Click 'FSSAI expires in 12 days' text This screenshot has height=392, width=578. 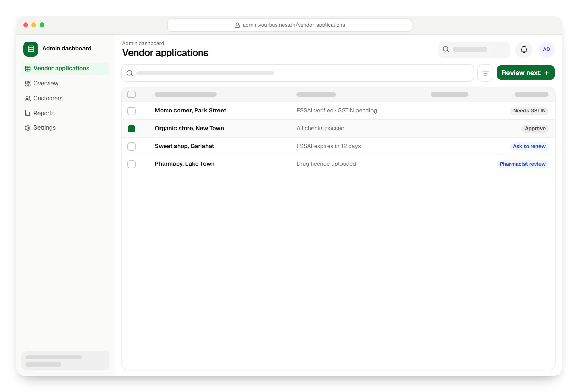click(329, 146)
